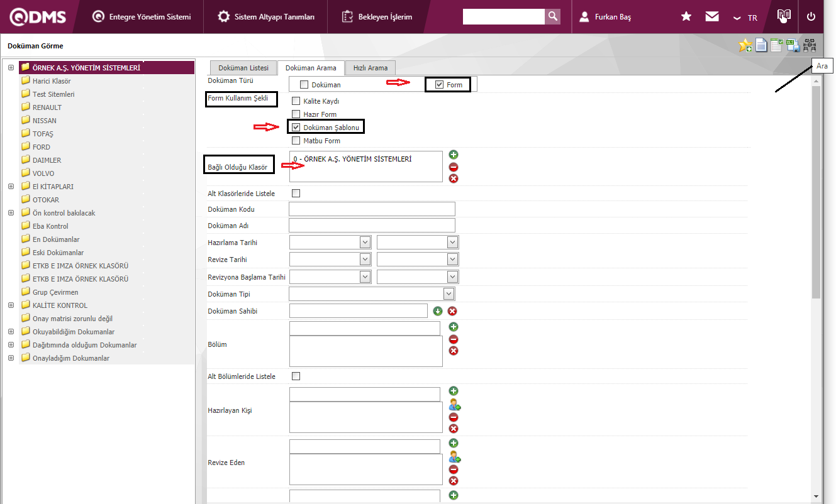Image resolution: width=836 pixels, height=504 pixels.
Task: Open the help guide book icon
Action: point(784,16)
